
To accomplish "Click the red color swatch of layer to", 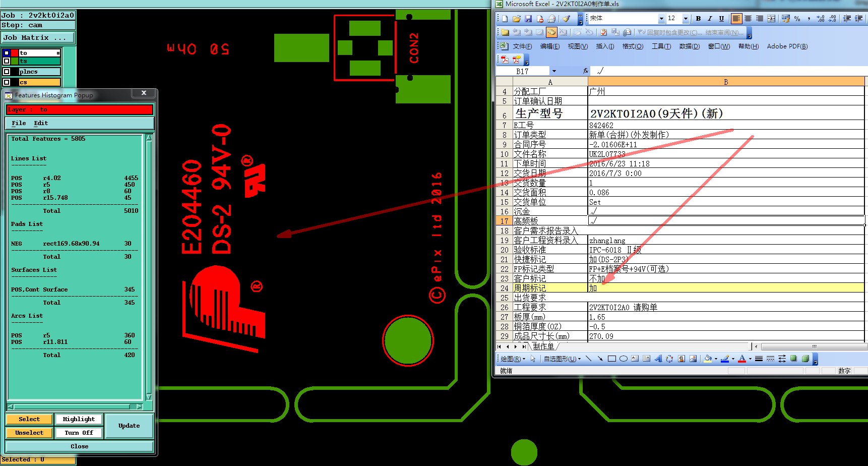I will click(x=15, y=52).
